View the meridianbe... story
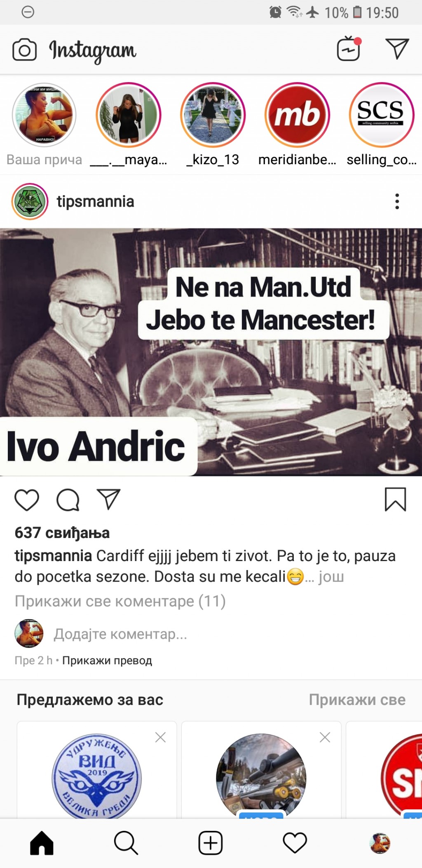The height and width of the screenshot is (868, 422). point(297,115)
